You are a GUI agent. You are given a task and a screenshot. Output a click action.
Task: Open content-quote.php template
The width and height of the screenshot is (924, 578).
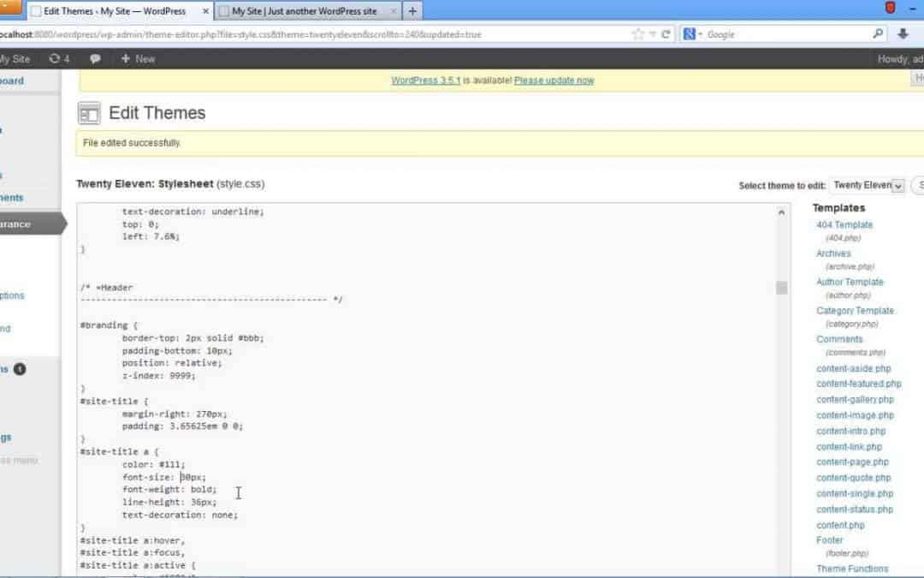853,478
